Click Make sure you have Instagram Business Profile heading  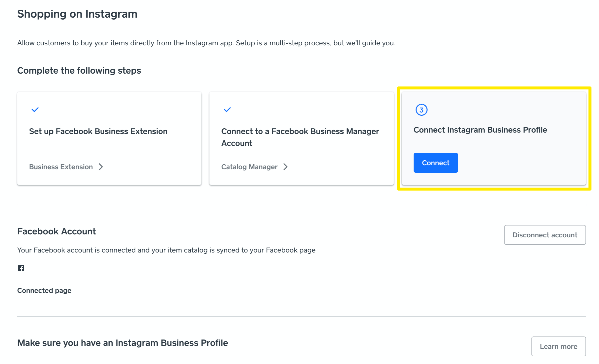pyautogui.click(x=122, y=343)
